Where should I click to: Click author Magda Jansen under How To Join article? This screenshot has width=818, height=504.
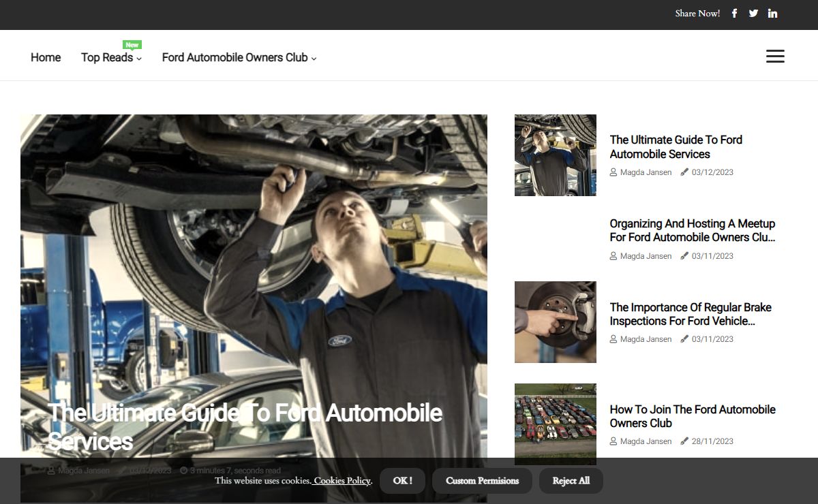[646, 441]
